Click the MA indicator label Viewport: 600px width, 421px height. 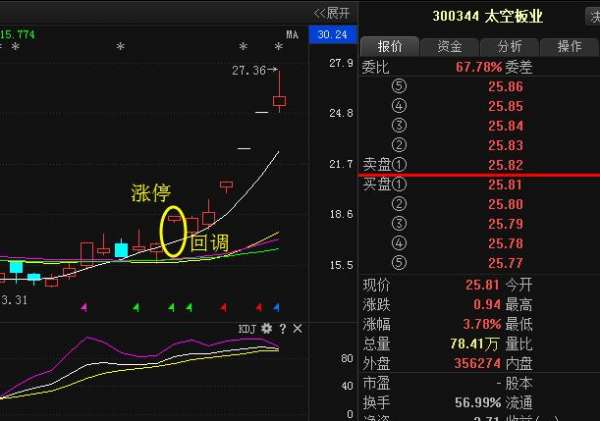[x=292, y=35]
